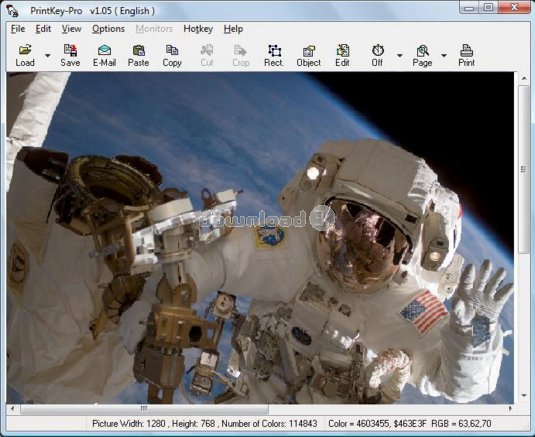Expand the Page dropdown arrow
The height and width of the screenshot is (437, 535).
444,55
